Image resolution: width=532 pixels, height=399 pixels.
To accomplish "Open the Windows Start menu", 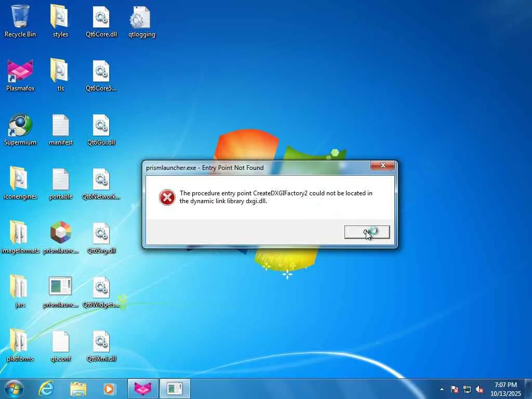I will click(x=14, y=389).
